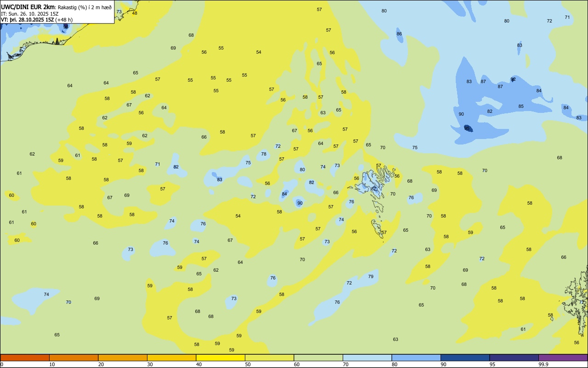Viewport: 588px width, 368px height.
Task: Click the humidity value 78 on the map
Action: tap(264, 154)
